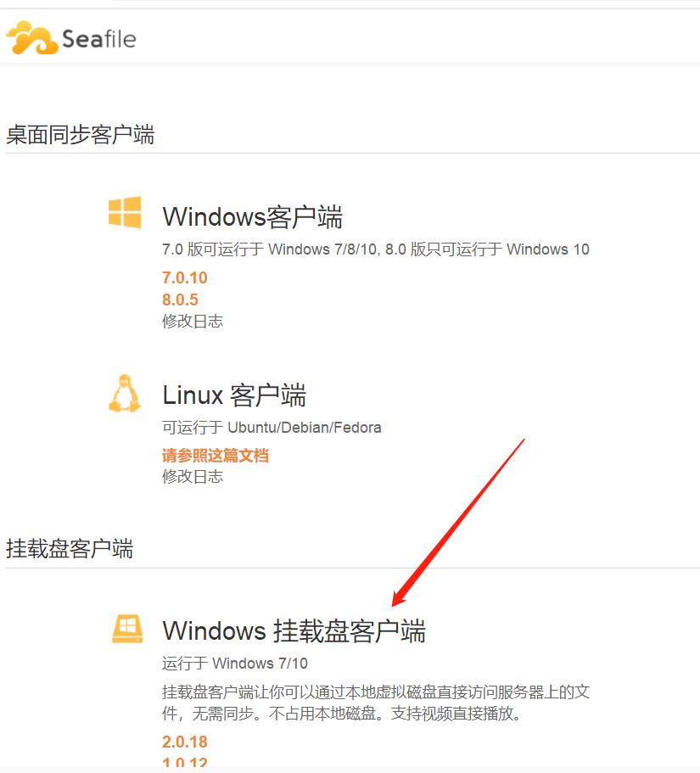Open the 请参照这篇文档 Linux documentation link

[x=216, y=455]
